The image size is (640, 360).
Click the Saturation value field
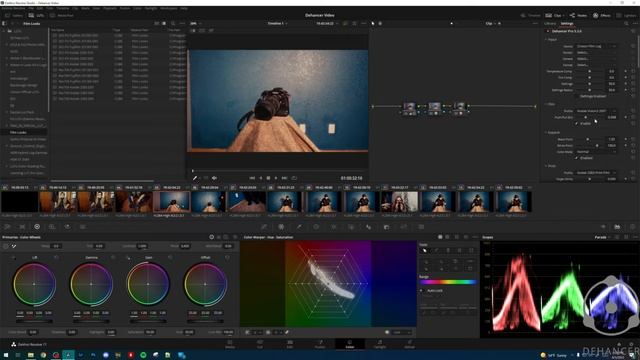coord(150,332)
